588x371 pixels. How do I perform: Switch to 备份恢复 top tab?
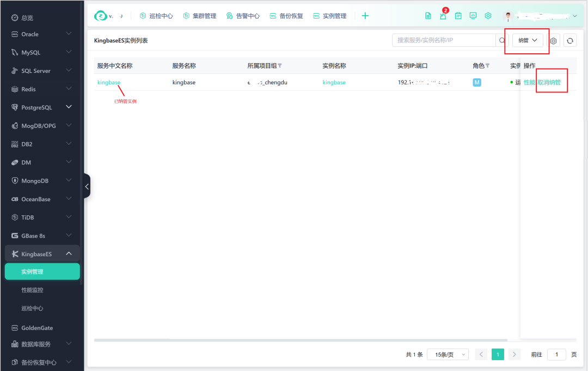pos(286,16)
